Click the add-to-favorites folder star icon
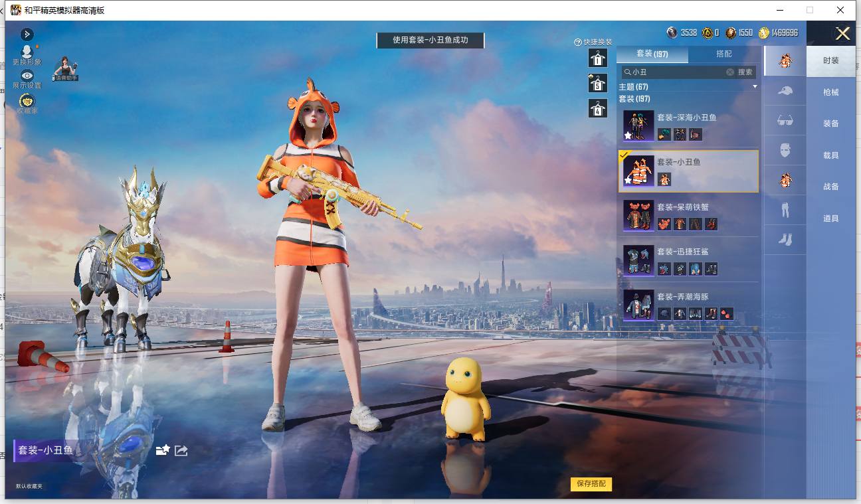This screenshot has height=504, width=861. tap(162, 450)
